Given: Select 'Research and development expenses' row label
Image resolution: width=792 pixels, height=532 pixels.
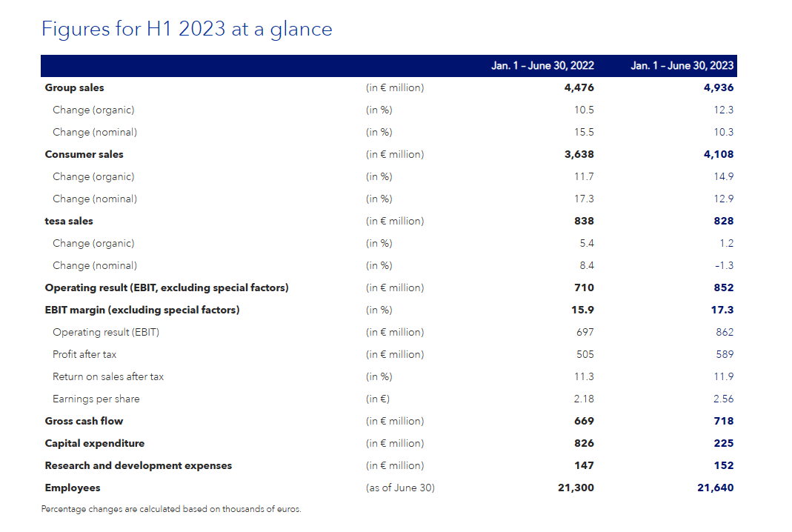Looking at the screenshot, I should [x=139, y=465].
